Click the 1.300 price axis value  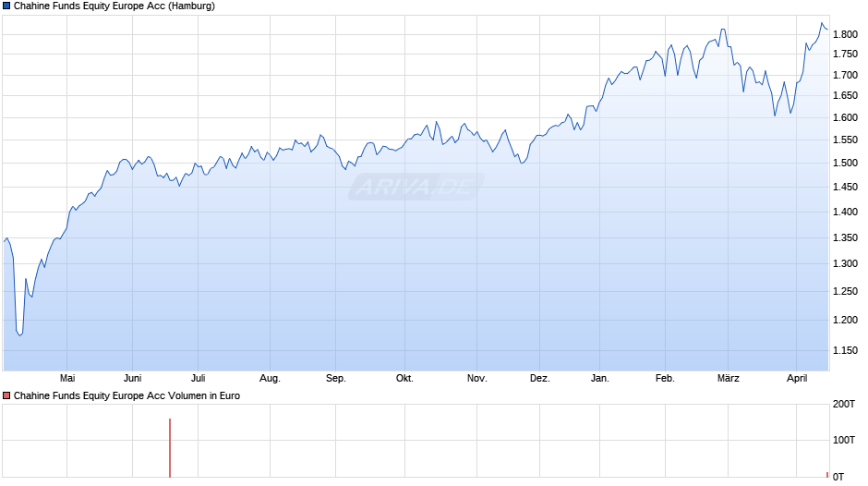point(845,263)
